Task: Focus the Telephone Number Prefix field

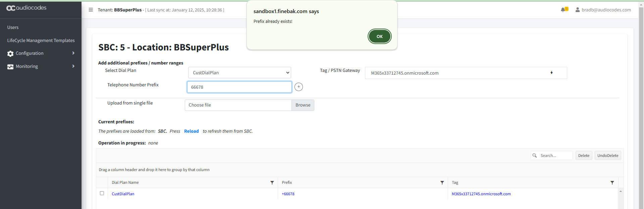Action: (x=239, y=87)
